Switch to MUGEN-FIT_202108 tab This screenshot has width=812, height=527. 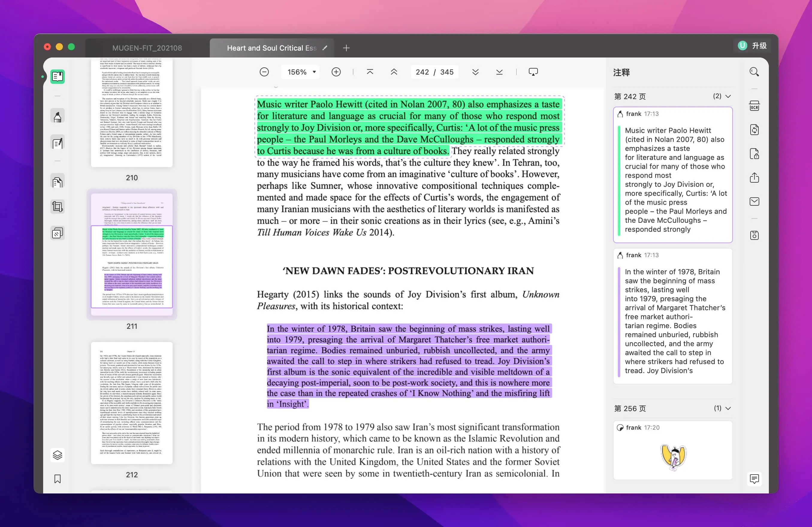coord(147,48)
